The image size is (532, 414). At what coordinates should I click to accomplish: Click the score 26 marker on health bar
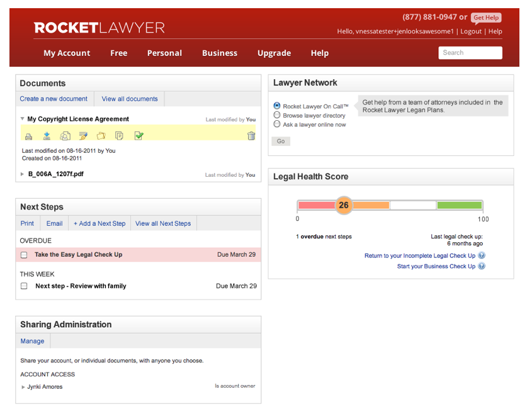(344, 205)
